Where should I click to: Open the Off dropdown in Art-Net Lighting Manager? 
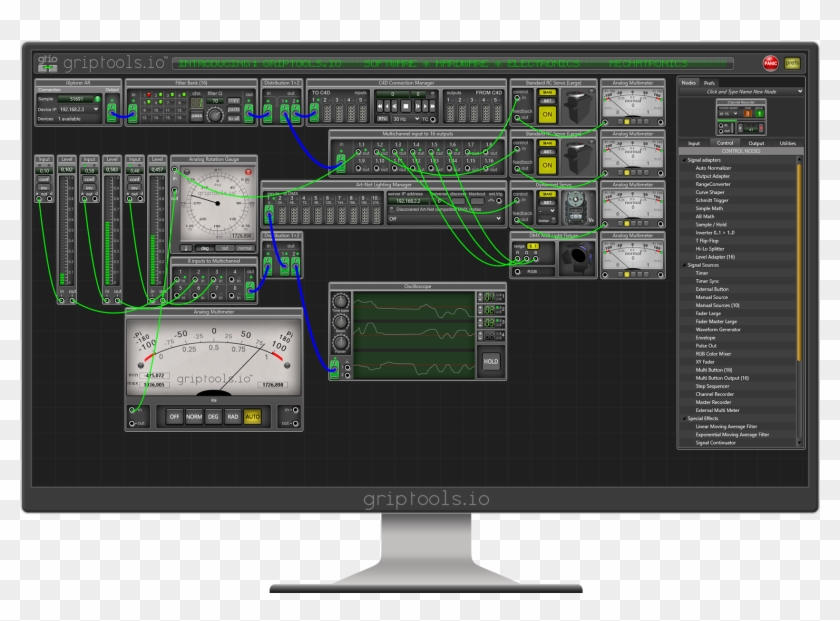point(446,220)
